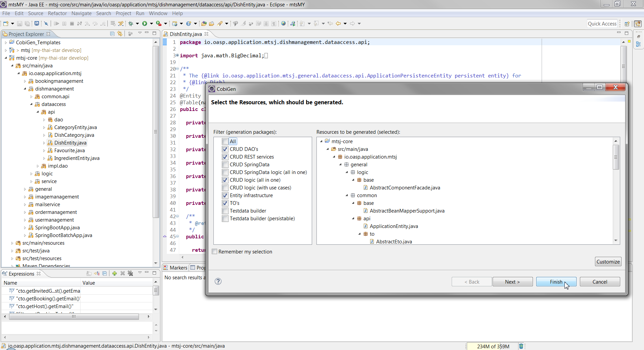This screenshot has width=644, height=350.
Task: Collapse mtsj-core node in resources tree
Action: click(321, 141)
